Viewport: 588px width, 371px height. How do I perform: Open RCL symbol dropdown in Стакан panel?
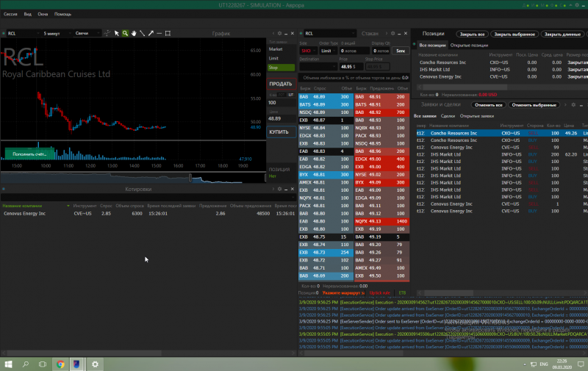click(x=329, y=33)
